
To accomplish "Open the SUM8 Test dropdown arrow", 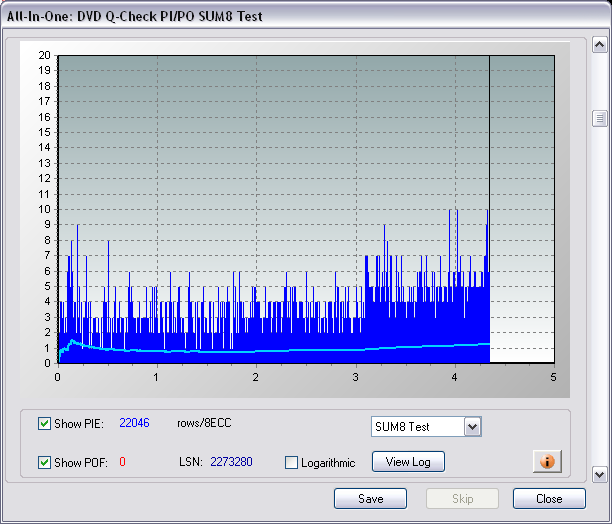I will (472, 426).
